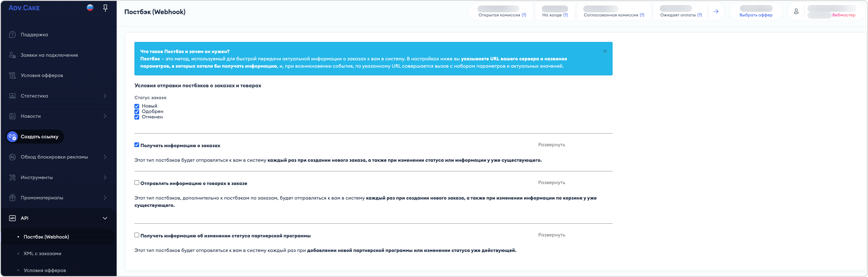Click the Условия офферов list icon
The height and width of the screenshot is (277, 868).
[13, 75]
